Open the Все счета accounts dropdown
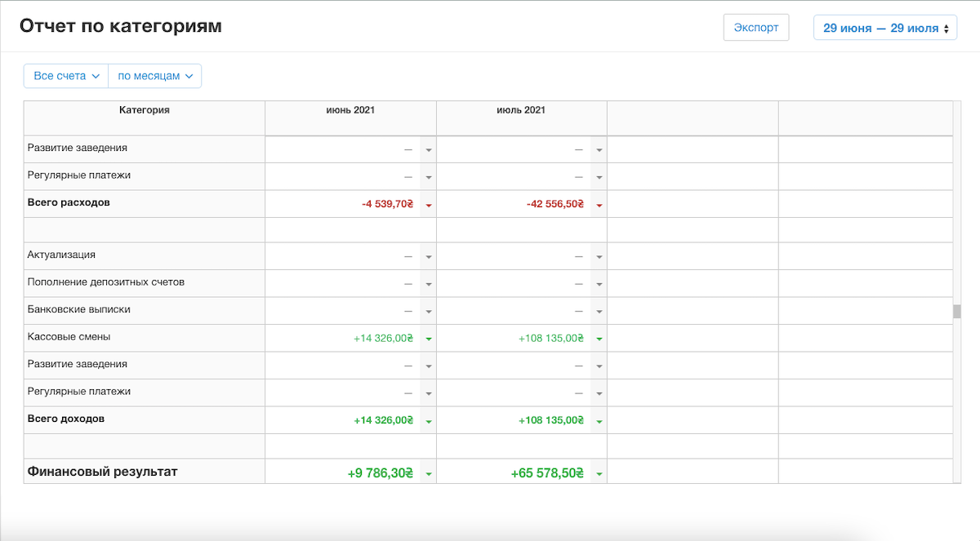 tap(66, 76)
